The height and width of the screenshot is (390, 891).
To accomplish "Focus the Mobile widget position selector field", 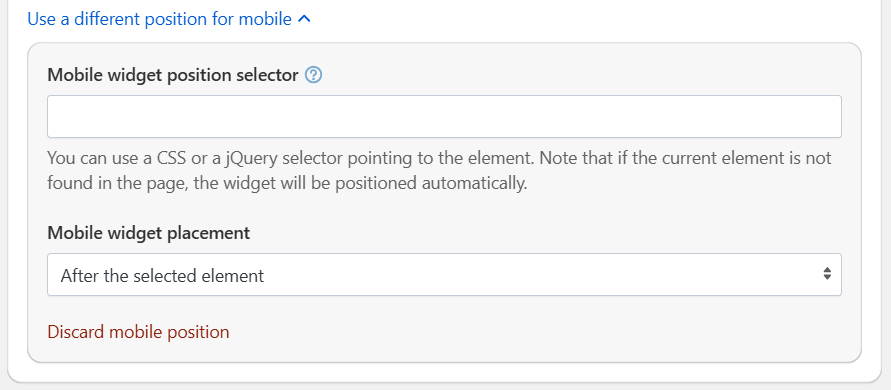I will point(444,117).
